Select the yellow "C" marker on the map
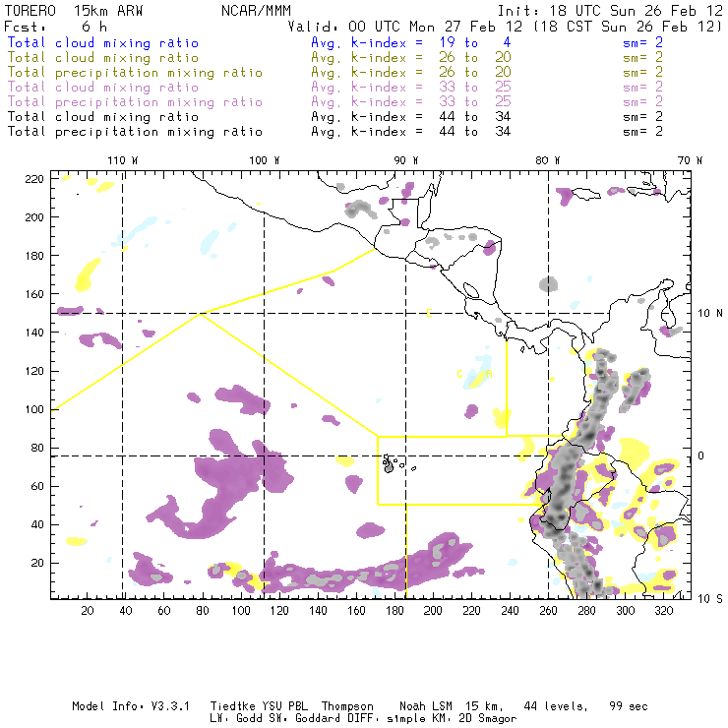The image size is (728, 728). pos(459,374)
